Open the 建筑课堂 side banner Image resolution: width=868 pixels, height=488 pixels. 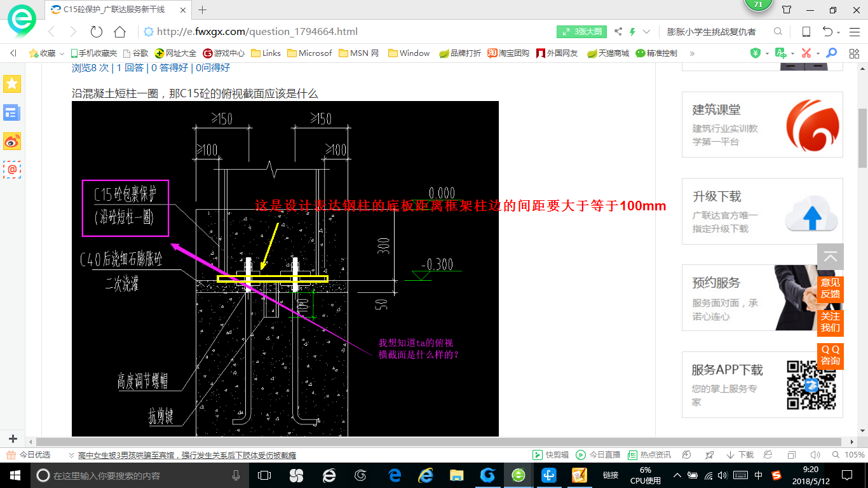coord(763,125)
